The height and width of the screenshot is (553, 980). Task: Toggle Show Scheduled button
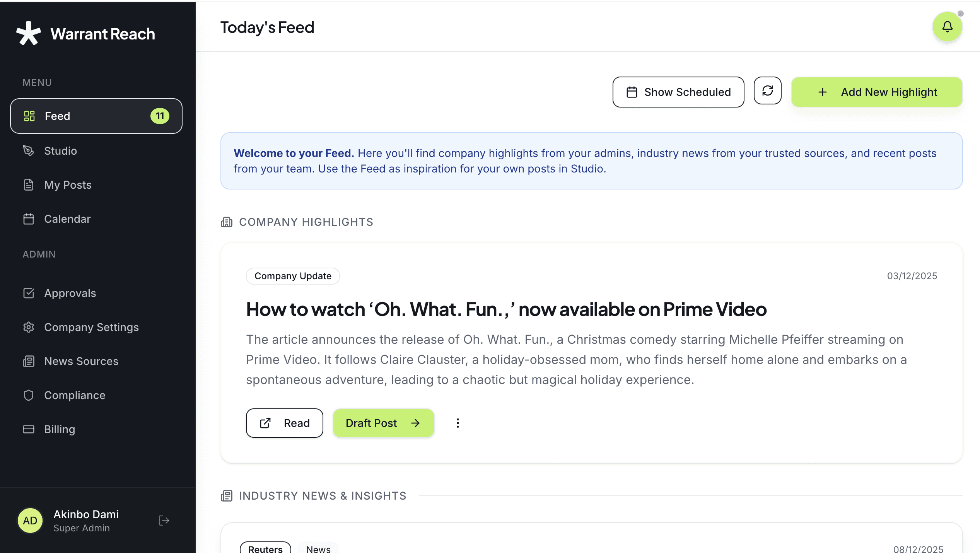[678, 92]
